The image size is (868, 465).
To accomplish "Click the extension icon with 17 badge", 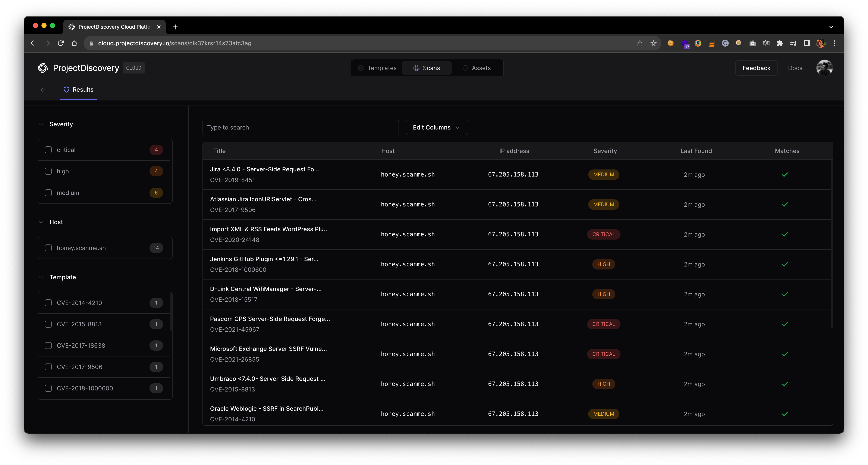I will pos(685,44).
